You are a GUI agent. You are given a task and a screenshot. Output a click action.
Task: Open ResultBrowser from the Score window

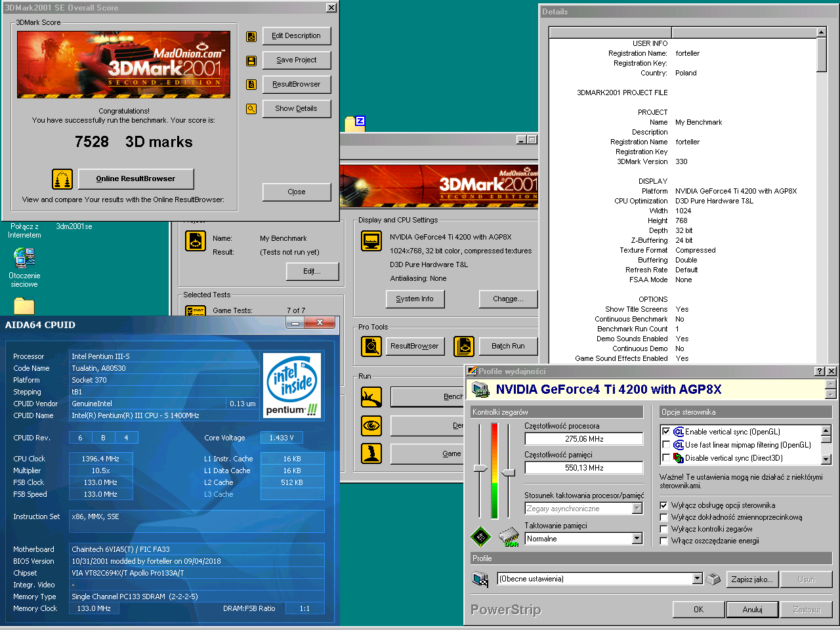[297, 85]
